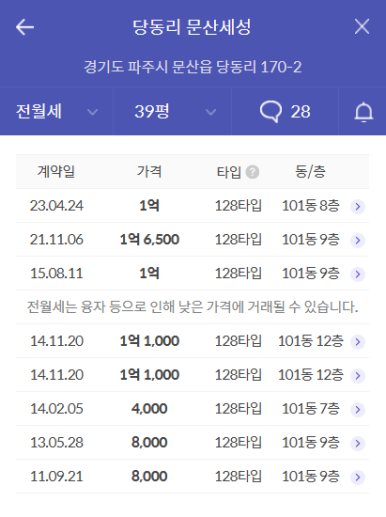The height and width of the screenshot is (517, 386).
Task: Select the 13.05.28 contract date
Action: [x=57, y=443]
